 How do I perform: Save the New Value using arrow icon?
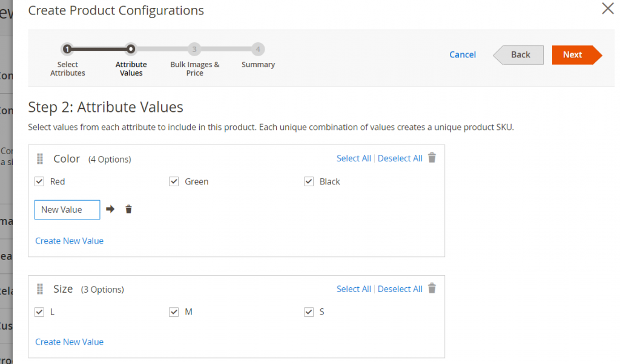(x=110, y=209)
